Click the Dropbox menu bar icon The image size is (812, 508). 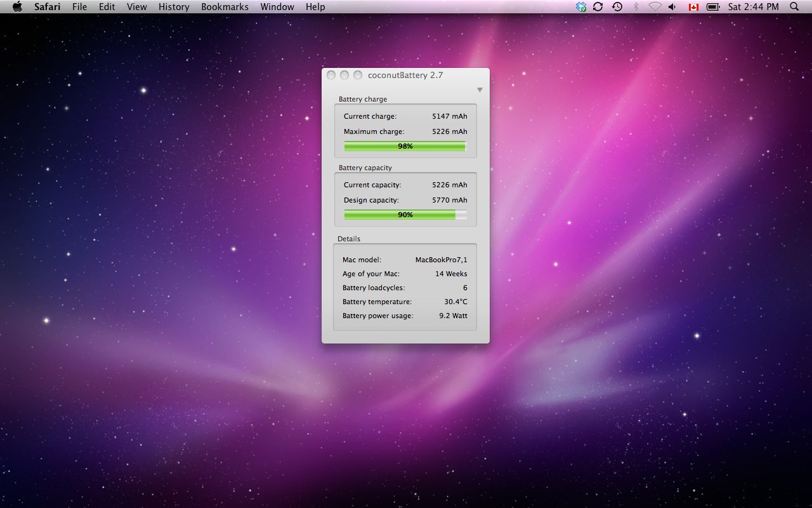[x=580, y=7]
